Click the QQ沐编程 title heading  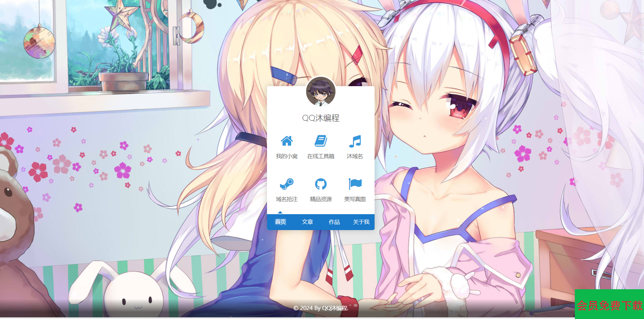coord(321,118)
